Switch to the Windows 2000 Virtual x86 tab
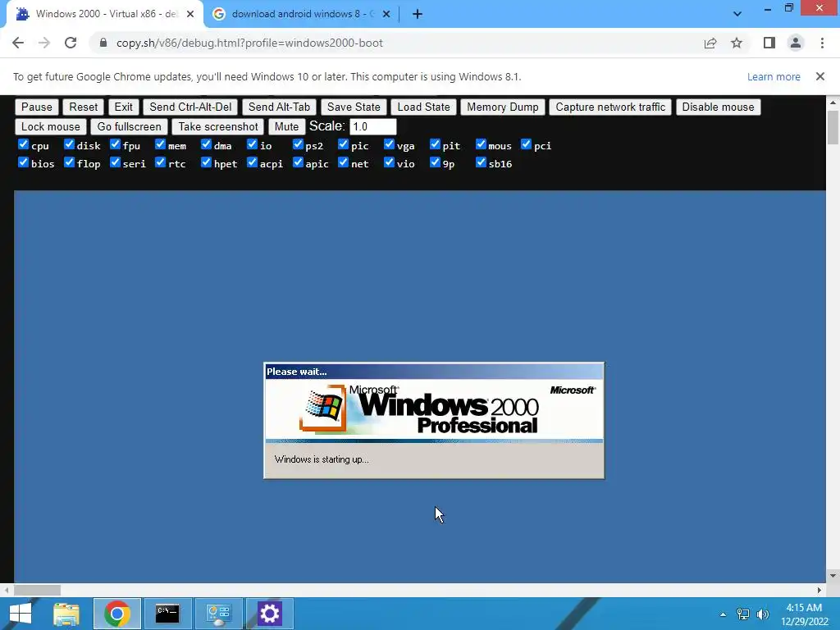This screenshot has width=840, height=630. click(105, 15)
